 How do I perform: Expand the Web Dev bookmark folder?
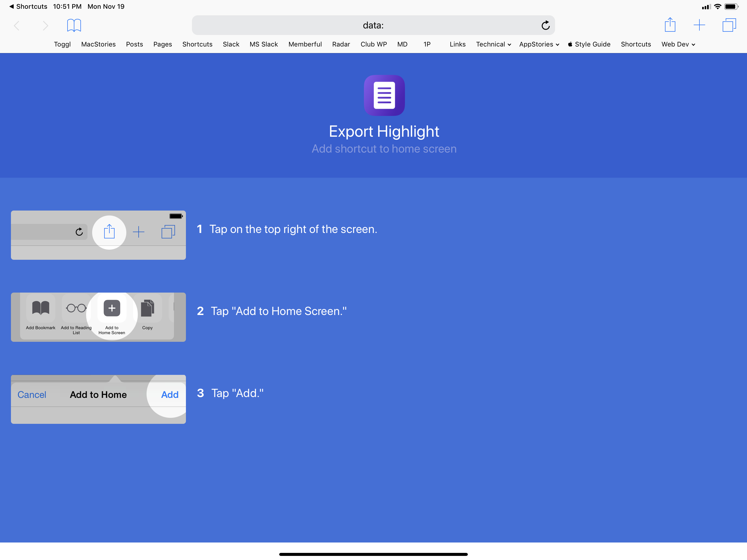click(x=678, y=44)
